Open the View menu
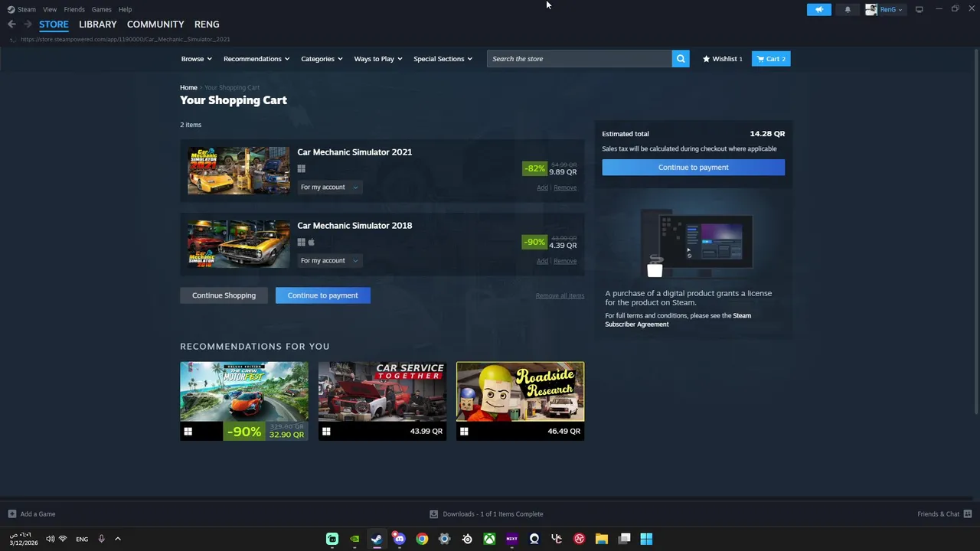 pos(50,9)
